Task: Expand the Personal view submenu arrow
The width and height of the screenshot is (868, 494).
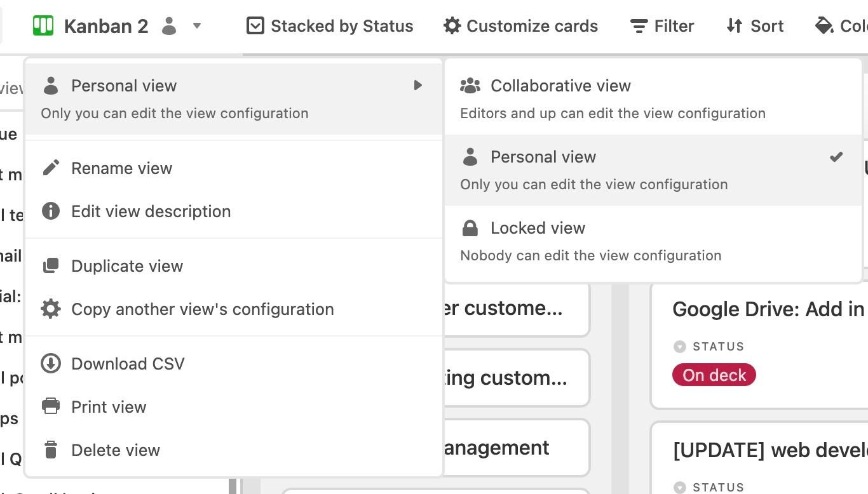Action: click(417, 86)
